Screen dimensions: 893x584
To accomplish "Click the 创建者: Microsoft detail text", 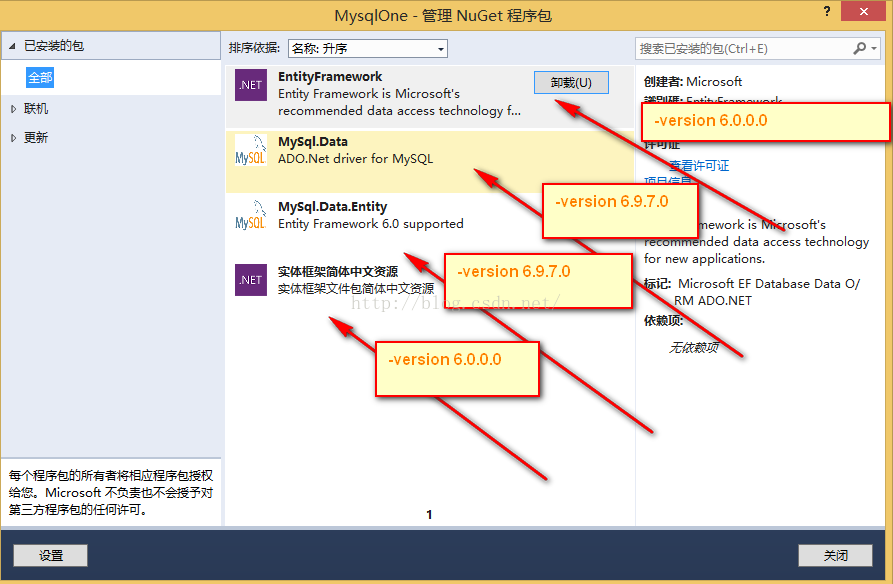I will coord(693,81).
